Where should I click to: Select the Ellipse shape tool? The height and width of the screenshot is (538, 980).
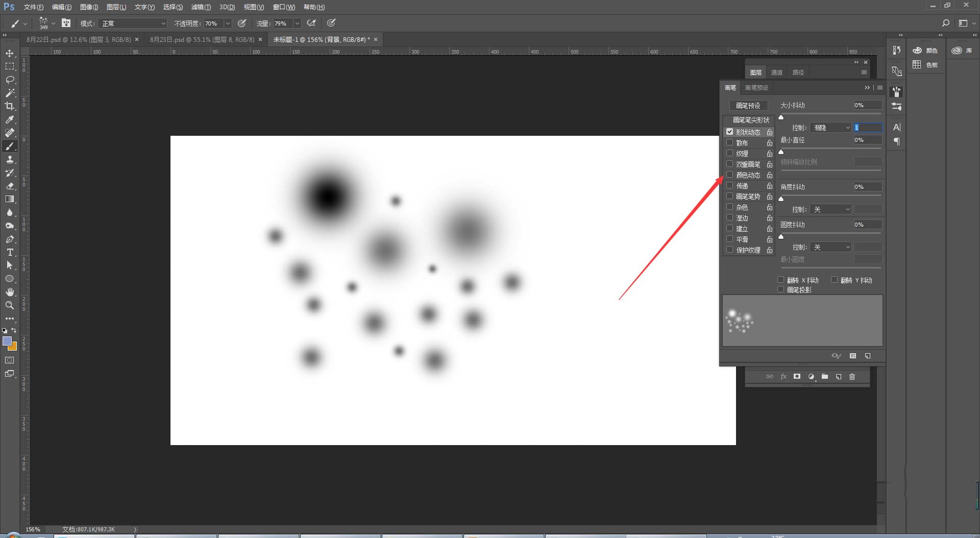pyautogui.click(x=10, y=279)
